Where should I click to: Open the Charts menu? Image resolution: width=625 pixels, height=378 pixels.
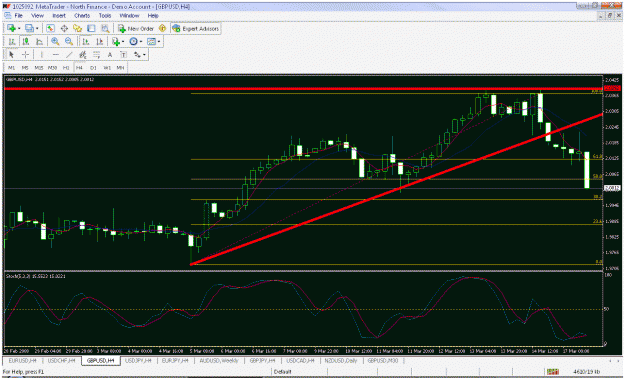82,16
